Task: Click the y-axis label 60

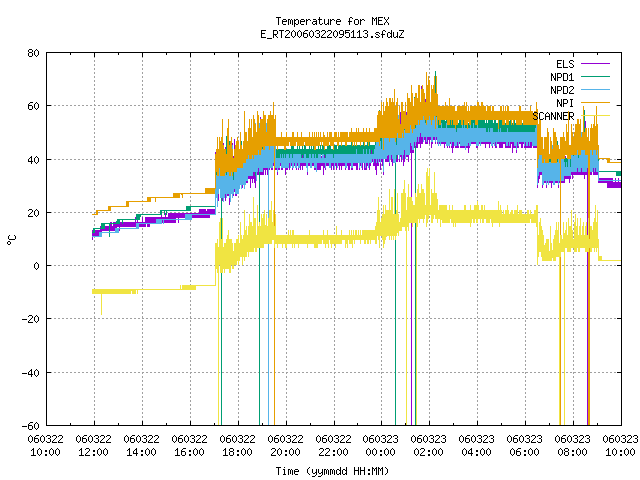Action: tap(34, 106)
